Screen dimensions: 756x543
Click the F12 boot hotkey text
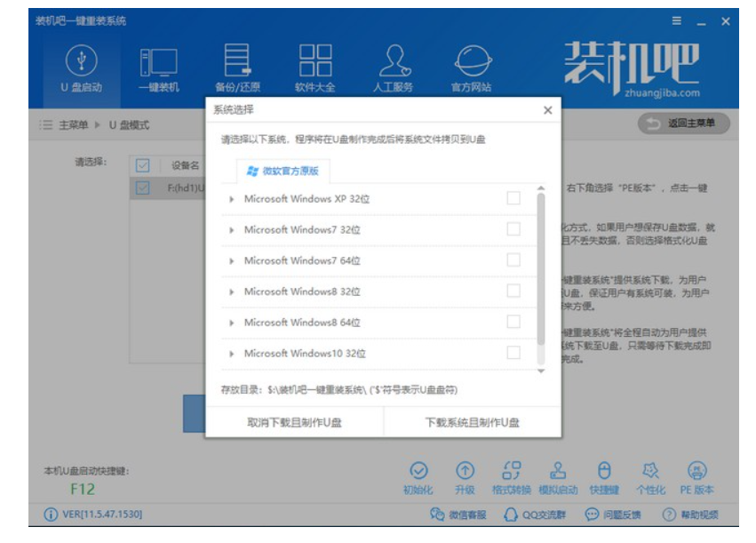click(83, 489)
